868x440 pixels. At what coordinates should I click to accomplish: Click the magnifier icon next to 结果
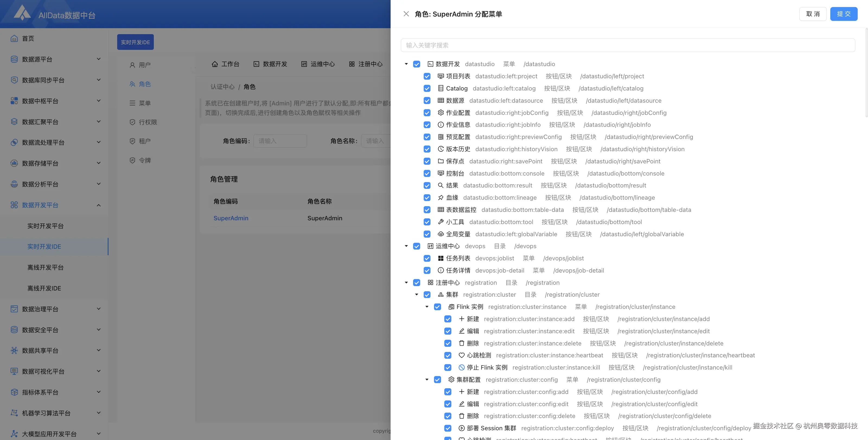click(x=441, y=186)
